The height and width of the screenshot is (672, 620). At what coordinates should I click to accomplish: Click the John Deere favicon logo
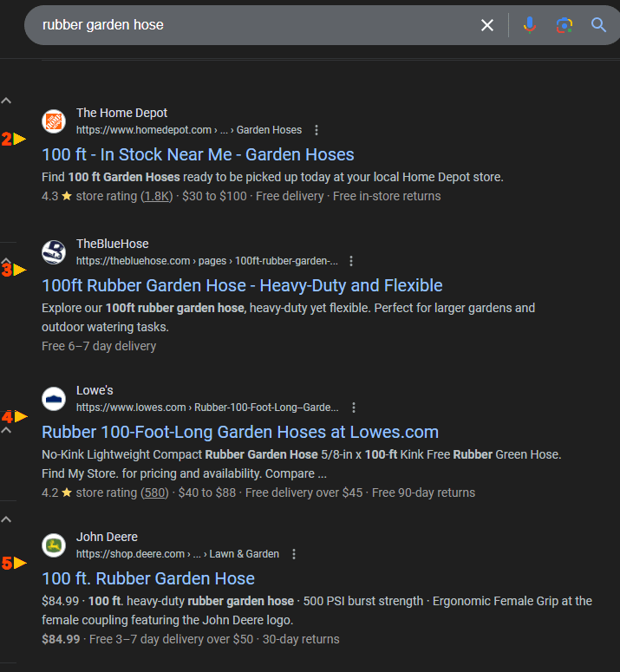(54, 545)
